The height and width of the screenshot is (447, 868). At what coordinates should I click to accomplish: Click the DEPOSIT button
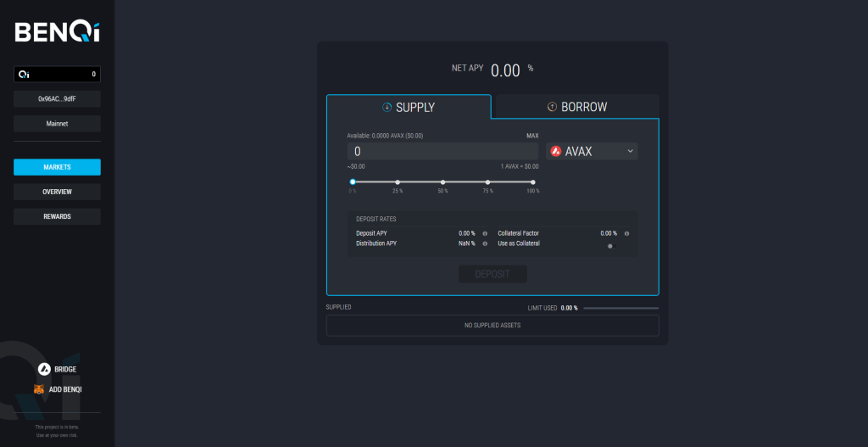point(492,274)
